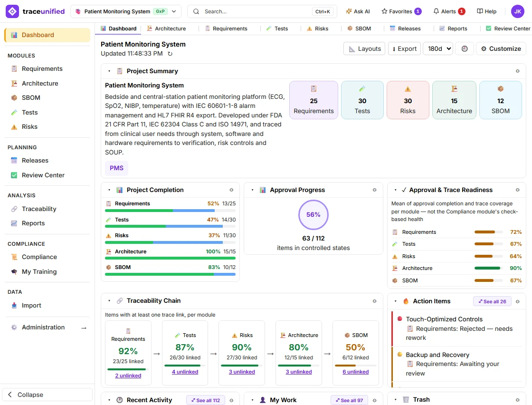
Task: Open Releases in sidebar planning
Action: (47, 161)
